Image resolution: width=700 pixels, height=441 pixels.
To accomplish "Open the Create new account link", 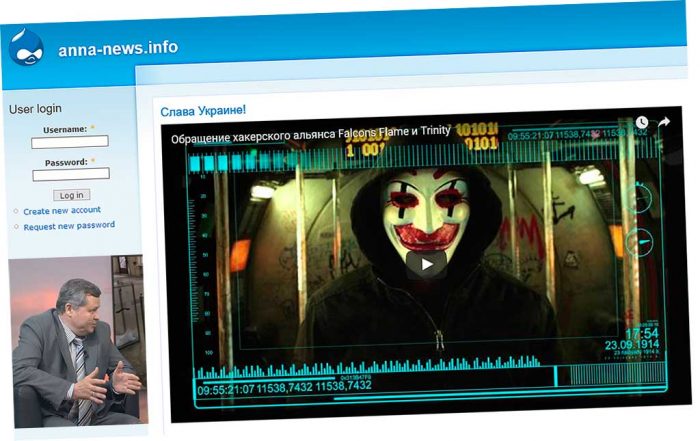I will coord(62,211).
